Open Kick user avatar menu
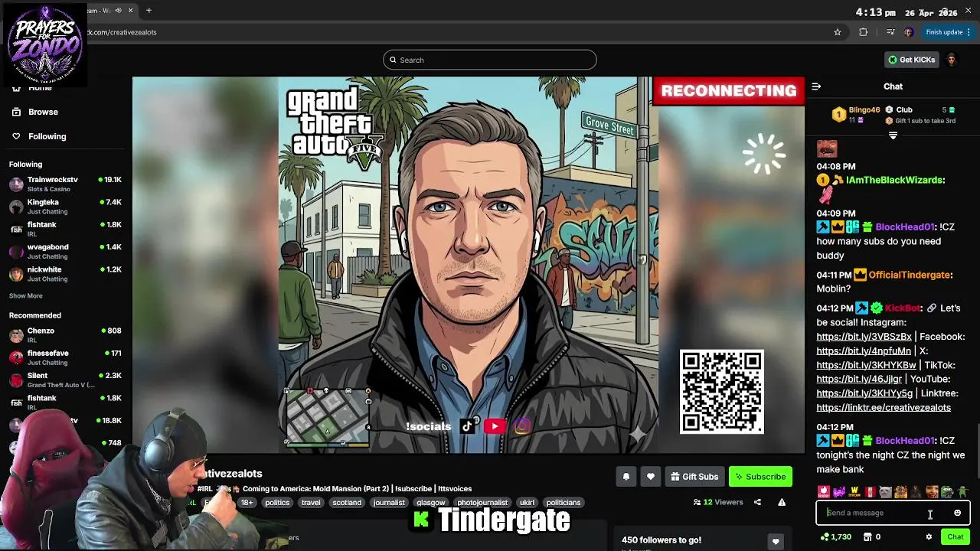 tap(952, 60)
